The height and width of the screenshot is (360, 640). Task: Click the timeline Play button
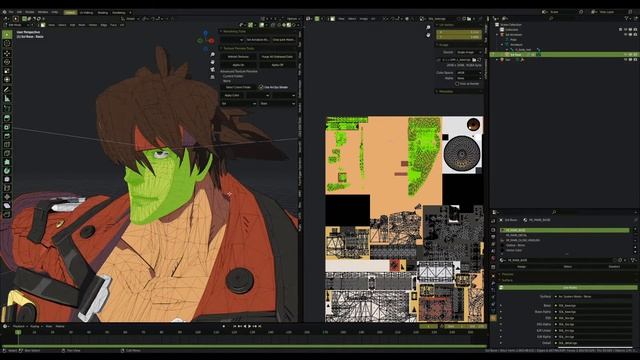(x=249, y=327)
